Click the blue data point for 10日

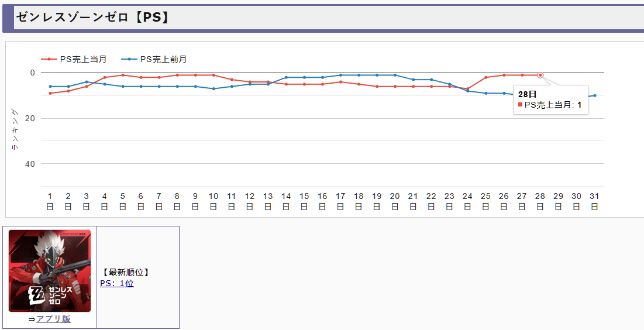pos(213,89)
